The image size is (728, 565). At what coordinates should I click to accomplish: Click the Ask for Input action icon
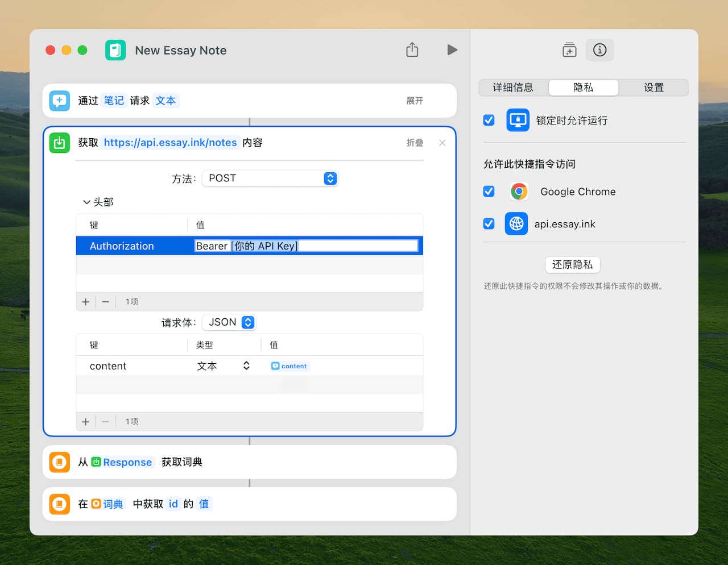click(x=60, y=101)
